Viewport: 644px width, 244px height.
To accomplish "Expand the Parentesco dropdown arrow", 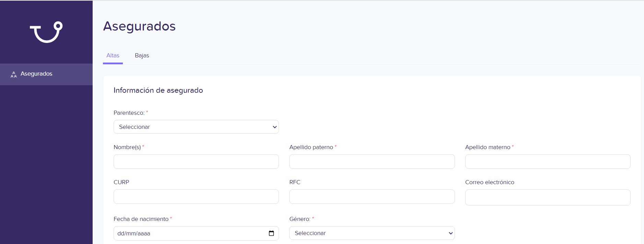I will point(274,127).
